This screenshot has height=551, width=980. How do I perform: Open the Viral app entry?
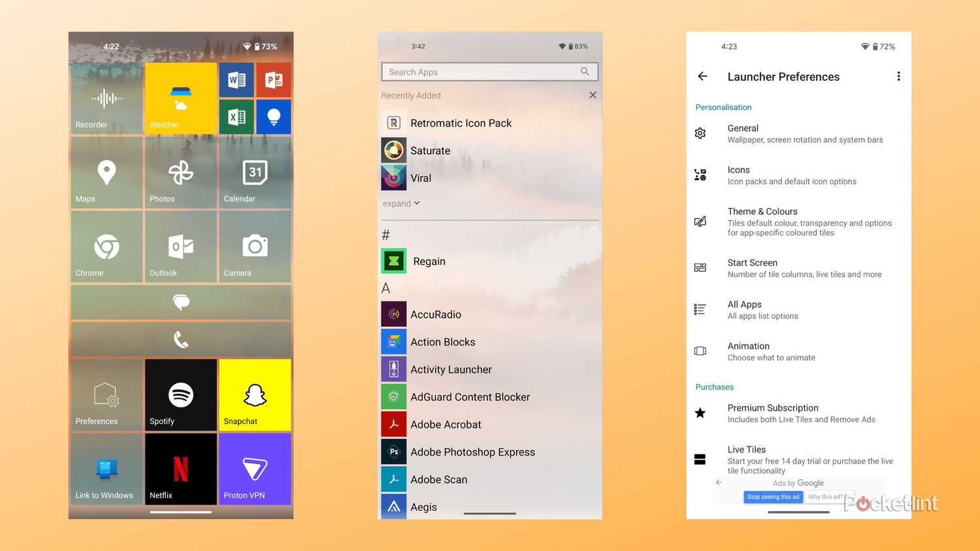(489, 178)
